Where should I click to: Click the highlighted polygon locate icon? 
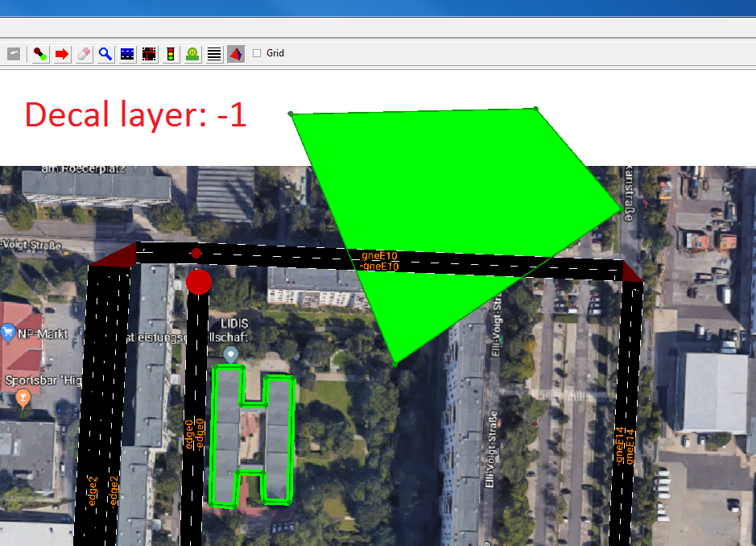(235, 54)
